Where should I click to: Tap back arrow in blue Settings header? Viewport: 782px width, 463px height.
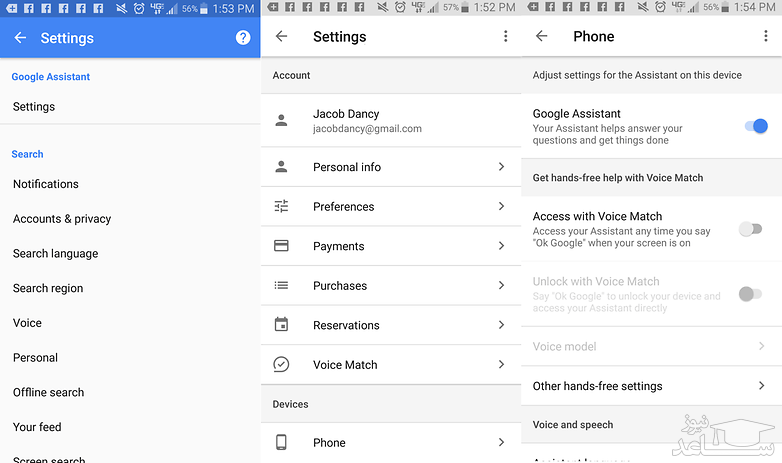point(20,38)
